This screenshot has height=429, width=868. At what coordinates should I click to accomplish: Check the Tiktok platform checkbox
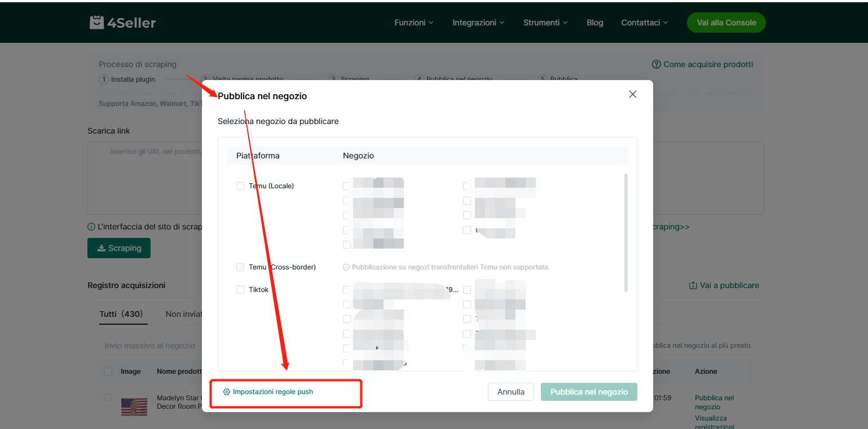(240, 290)
